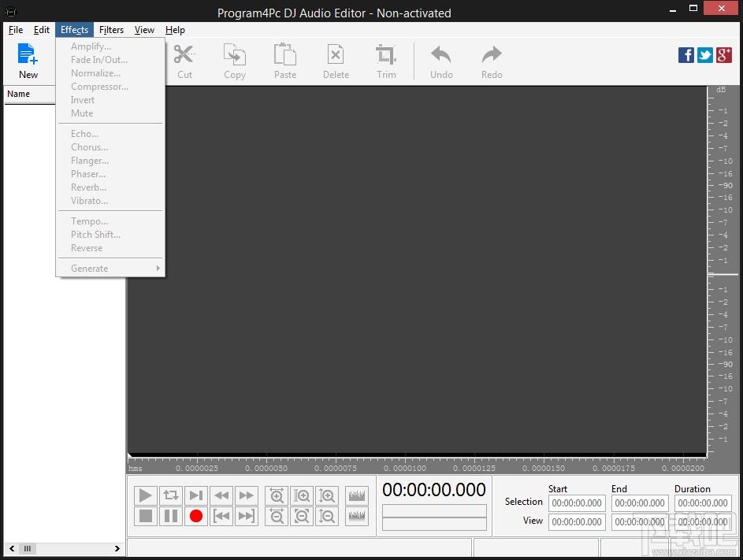The width and height of the screenshot is (743, 560).
Task: Click the Paste clipboard icon
Action: click(x=284, y=54)
